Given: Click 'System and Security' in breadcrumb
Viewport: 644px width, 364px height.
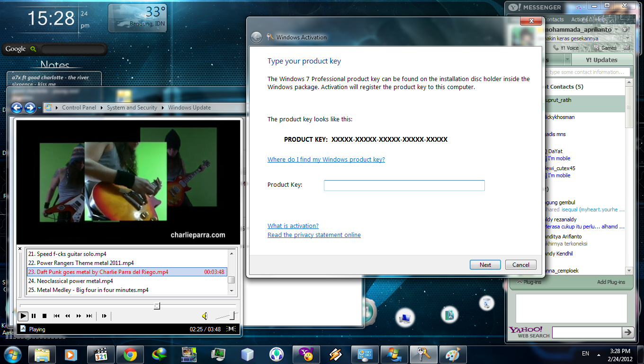Looking at the screenshot, I should (x=132, y=108).
